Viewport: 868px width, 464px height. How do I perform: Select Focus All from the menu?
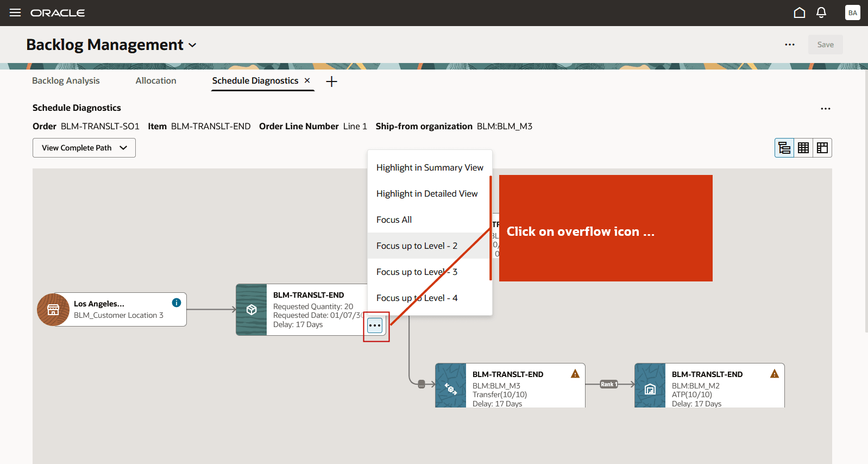coord(430,220)
